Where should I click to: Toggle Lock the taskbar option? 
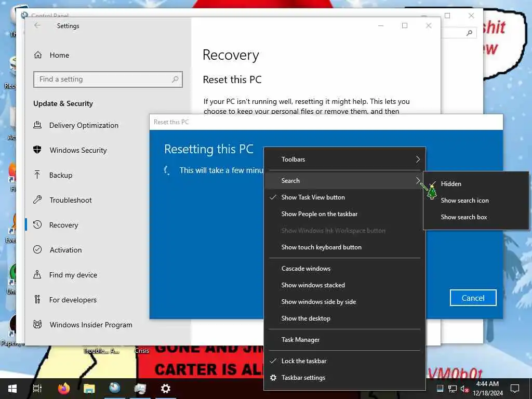click(x=344, y=361)
